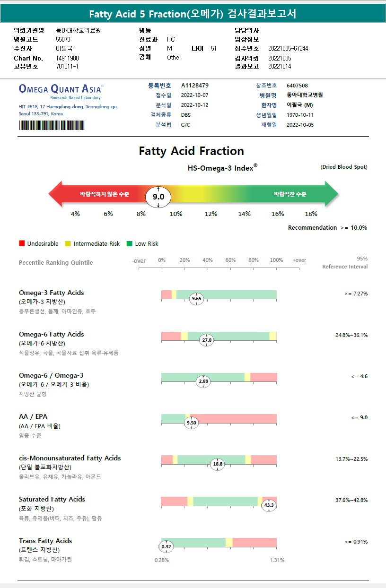The height and width of the screenshot is (588, 386).
Task: Click the 43.3 Saturated Fatty Acids marker
Action: [269, 505]
